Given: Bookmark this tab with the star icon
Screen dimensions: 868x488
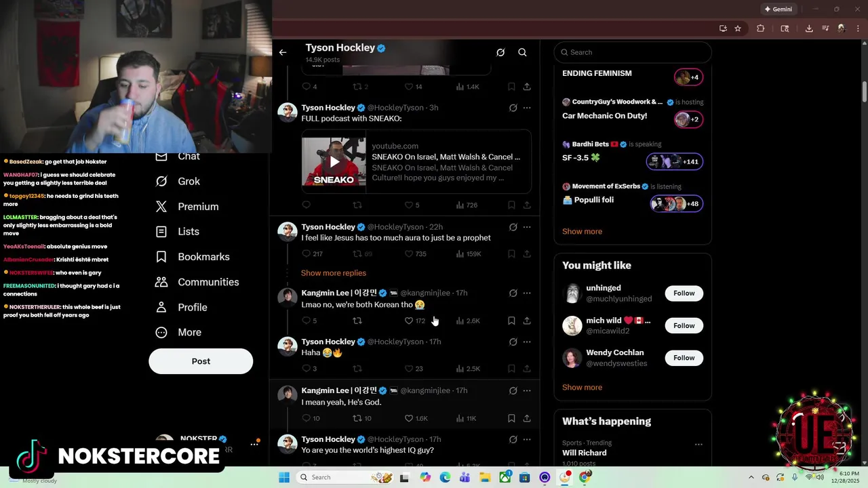Looking at the screenshot, I should [738, 28].
